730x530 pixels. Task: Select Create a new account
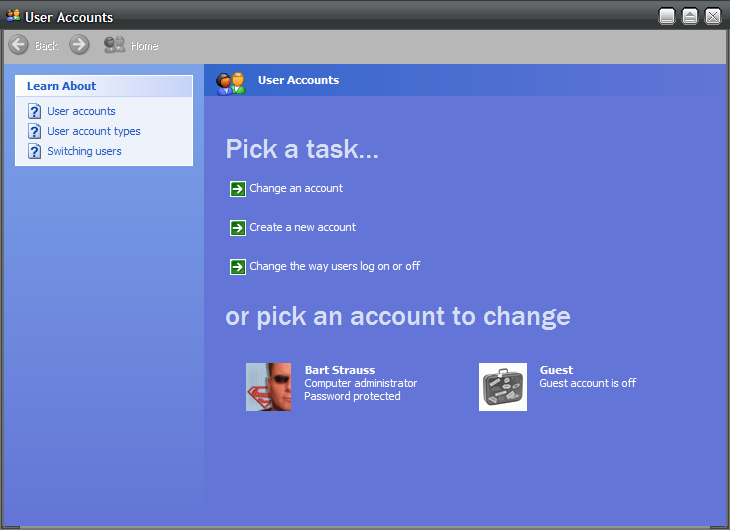pos(302,227)
